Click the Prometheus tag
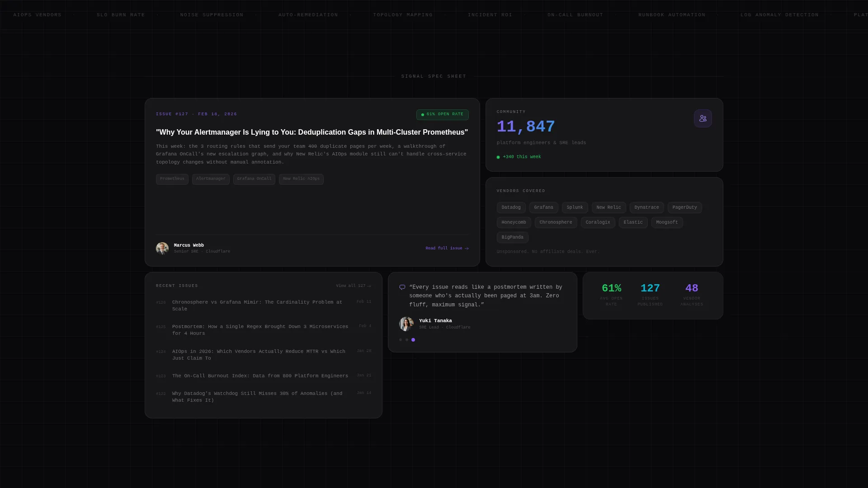868x488 pixels. [x=172, y=179]
